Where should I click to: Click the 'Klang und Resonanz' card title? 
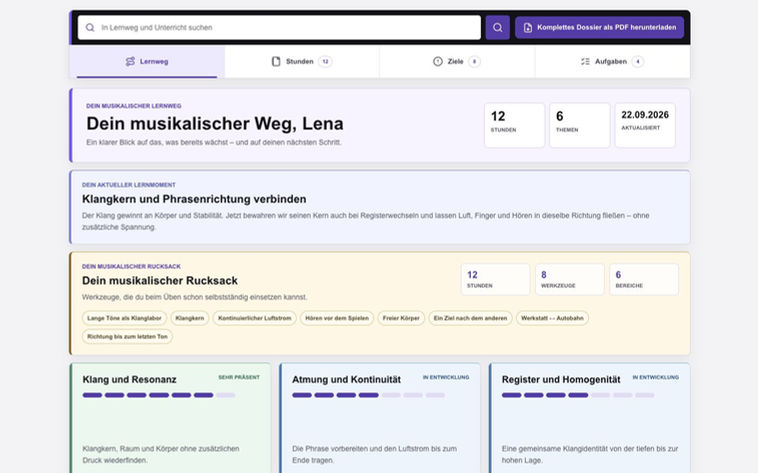click(130, 380)
